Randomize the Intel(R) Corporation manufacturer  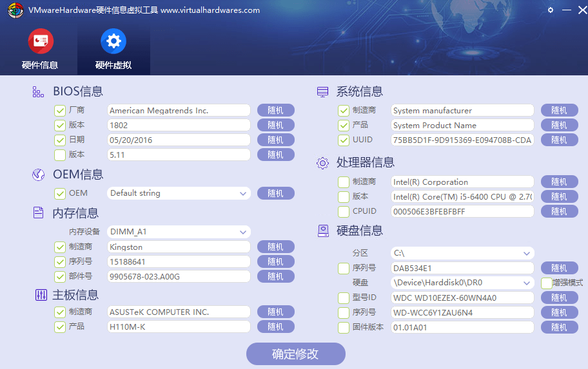coord(559,182)
